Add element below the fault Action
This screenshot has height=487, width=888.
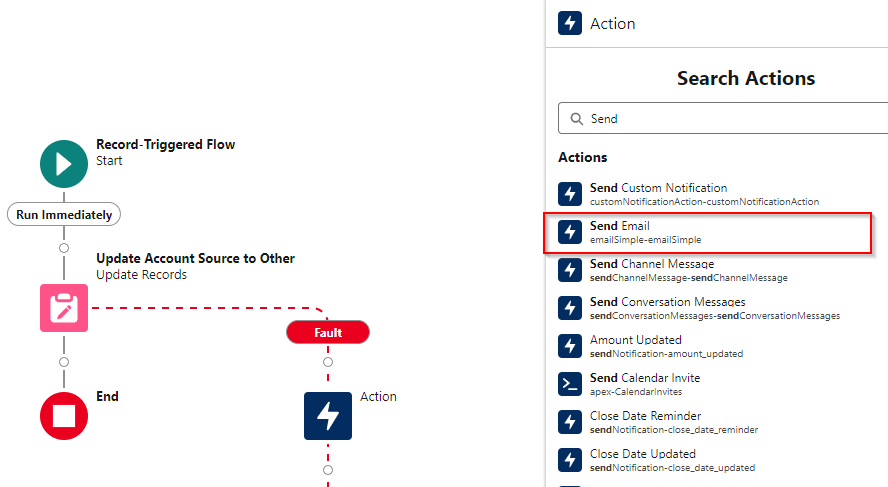point(328,469)
